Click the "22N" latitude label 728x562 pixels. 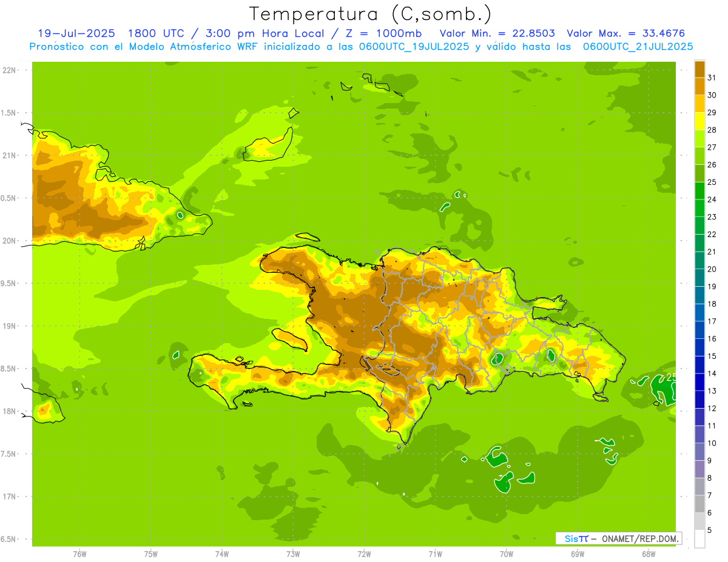9,70
